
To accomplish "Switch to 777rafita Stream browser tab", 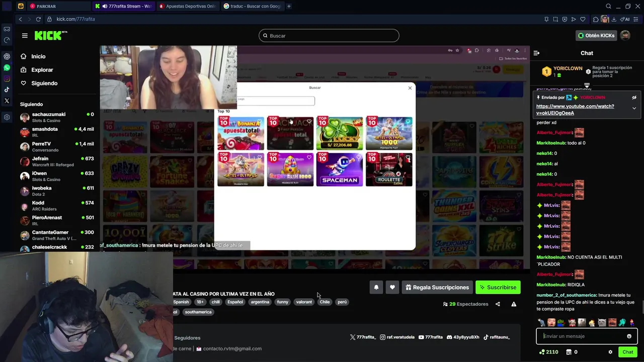I will pos(124,6).
